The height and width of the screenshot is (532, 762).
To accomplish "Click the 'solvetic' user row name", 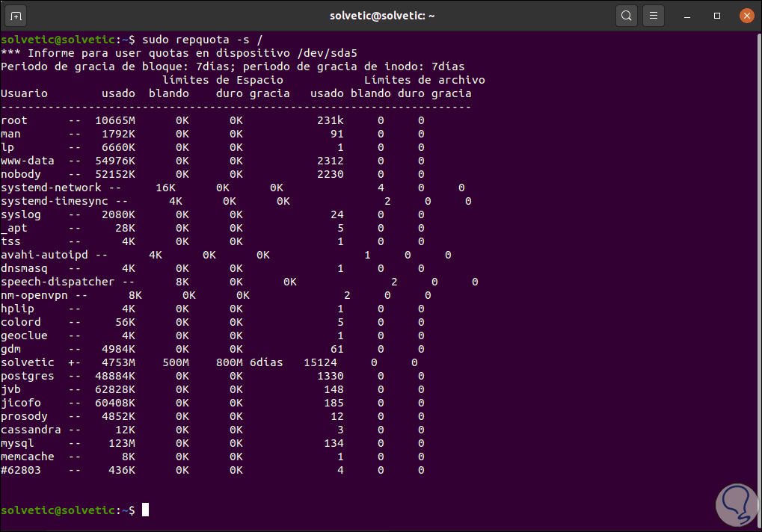I will 28,362.
